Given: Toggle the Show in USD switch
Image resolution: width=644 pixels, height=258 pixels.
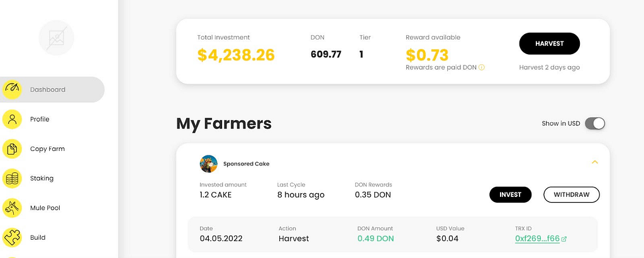Looking at the screenshot, I should [595, 123].
